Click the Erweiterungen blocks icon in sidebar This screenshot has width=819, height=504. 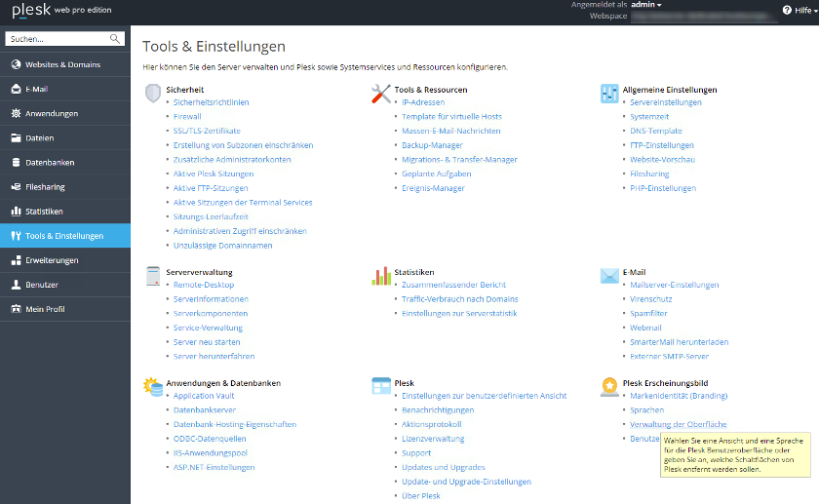pos(17,260)
